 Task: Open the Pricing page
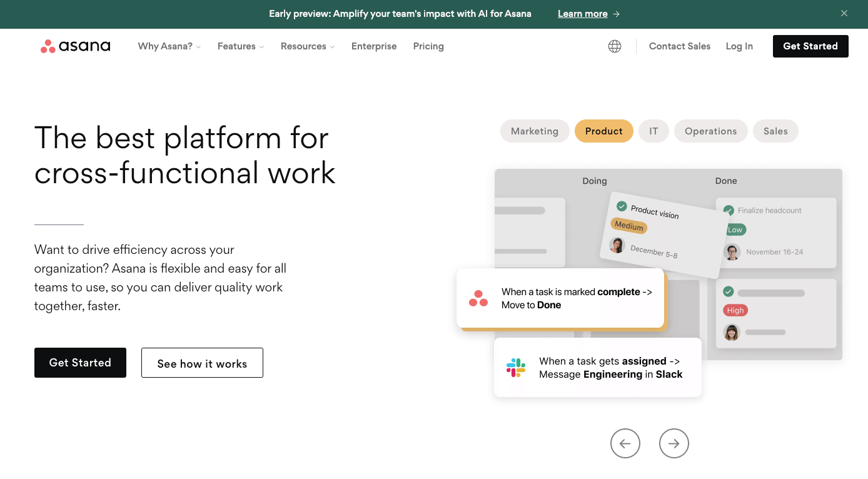tap(428, 46)
